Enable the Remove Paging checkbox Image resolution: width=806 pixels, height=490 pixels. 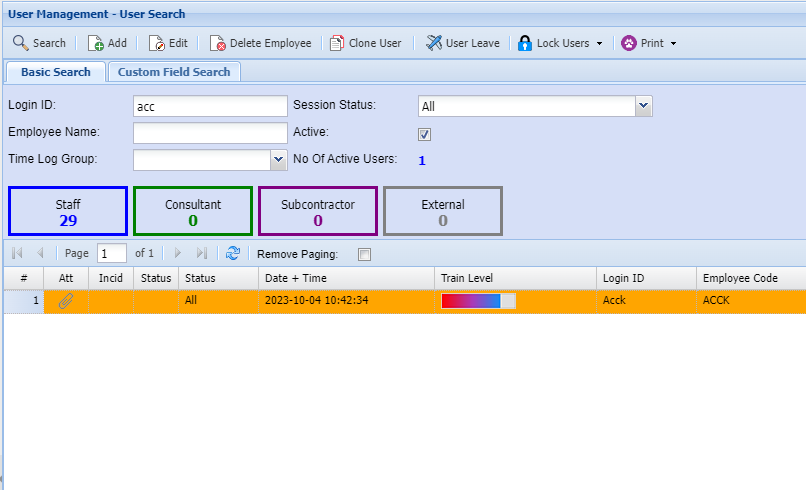coord(364,255)
